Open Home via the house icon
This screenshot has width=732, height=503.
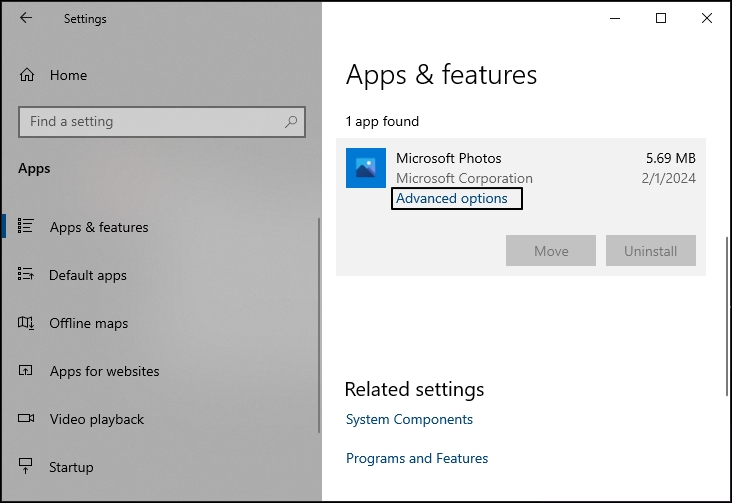pos(27,75)
